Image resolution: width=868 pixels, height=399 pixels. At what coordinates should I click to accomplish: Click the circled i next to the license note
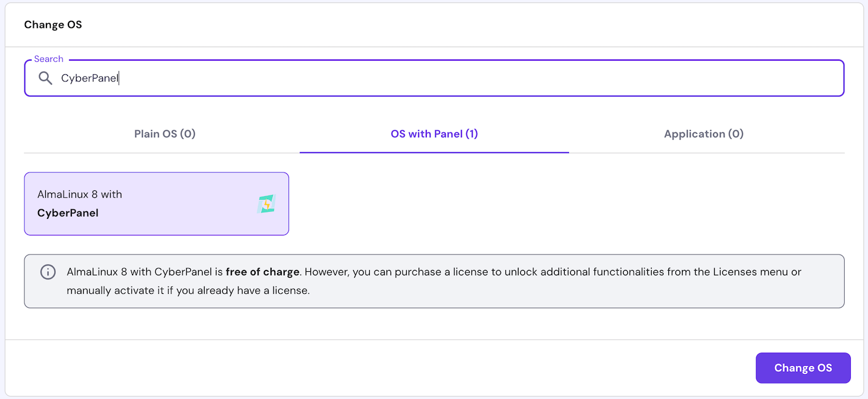(48, 272)
